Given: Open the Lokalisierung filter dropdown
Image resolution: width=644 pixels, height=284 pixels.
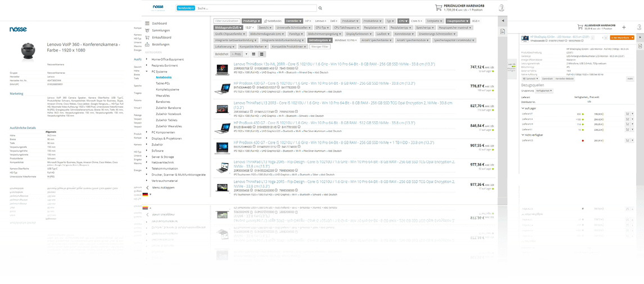Looking at the screenshot, I should (225, 47).
